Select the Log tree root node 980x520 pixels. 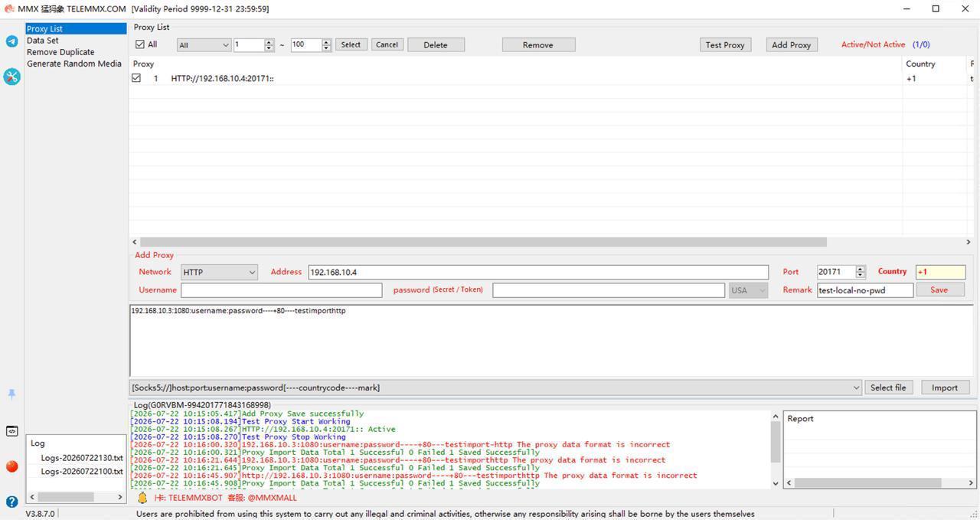click(x=38, y=443)
